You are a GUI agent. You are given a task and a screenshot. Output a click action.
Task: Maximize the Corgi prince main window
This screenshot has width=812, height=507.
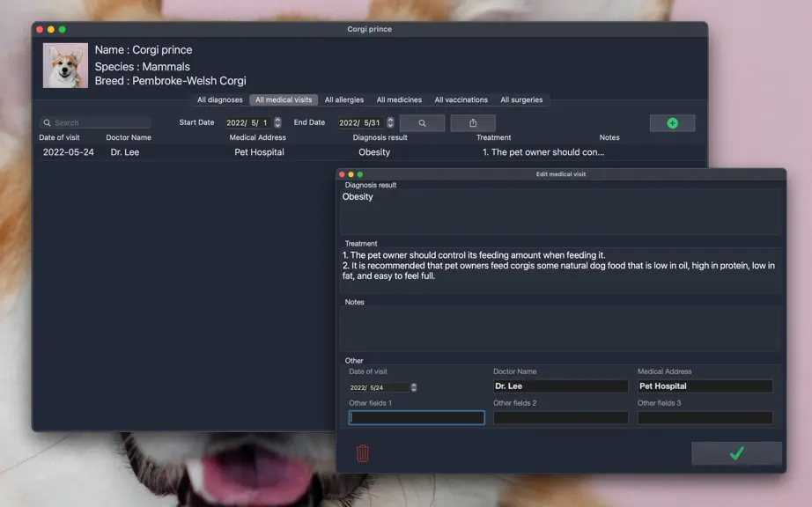[63, 30]
